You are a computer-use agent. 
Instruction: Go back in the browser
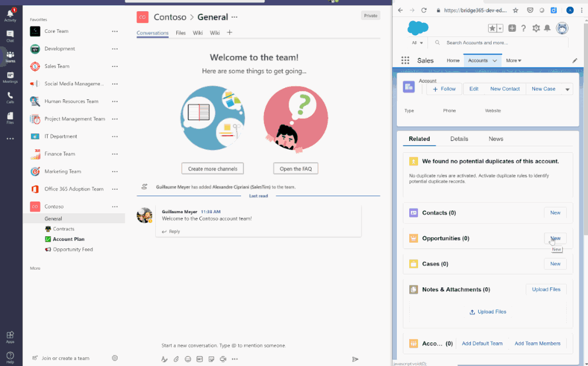(x=400, y=11)
